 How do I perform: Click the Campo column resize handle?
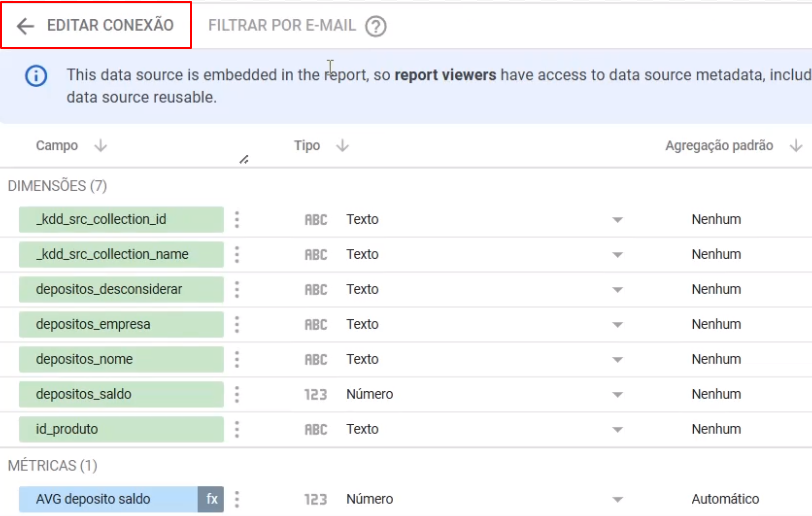click(244, 160)
